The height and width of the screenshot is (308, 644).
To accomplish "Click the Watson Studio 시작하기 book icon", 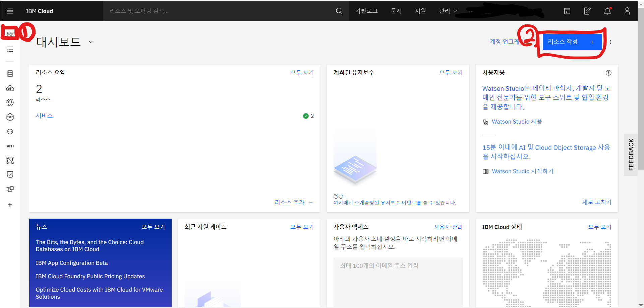I will [x=485, y=171].
